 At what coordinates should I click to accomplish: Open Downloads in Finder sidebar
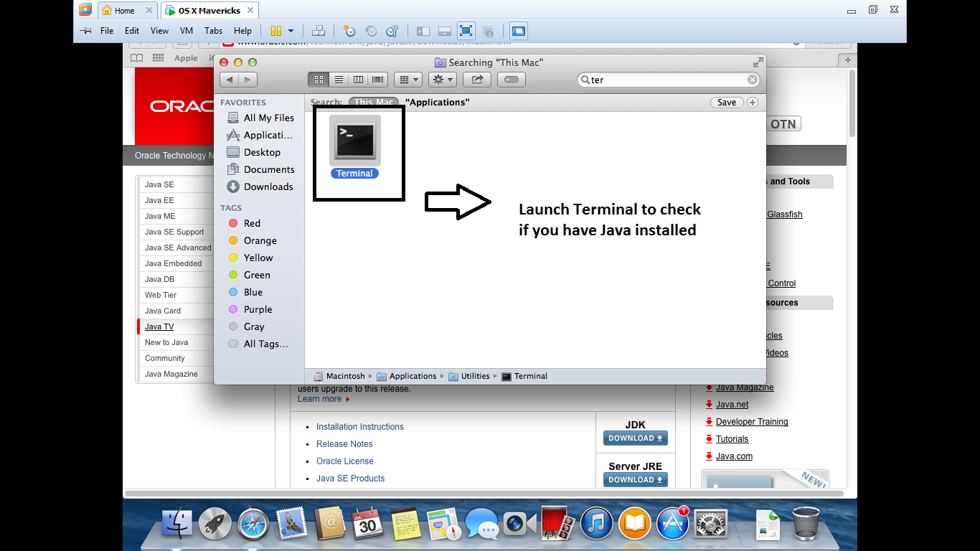(260, 187)
